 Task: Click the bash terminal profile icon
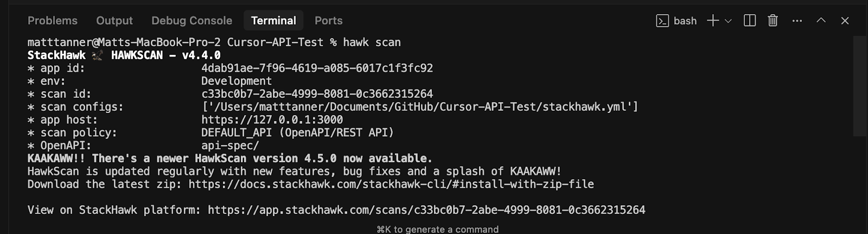click(662, 21)
